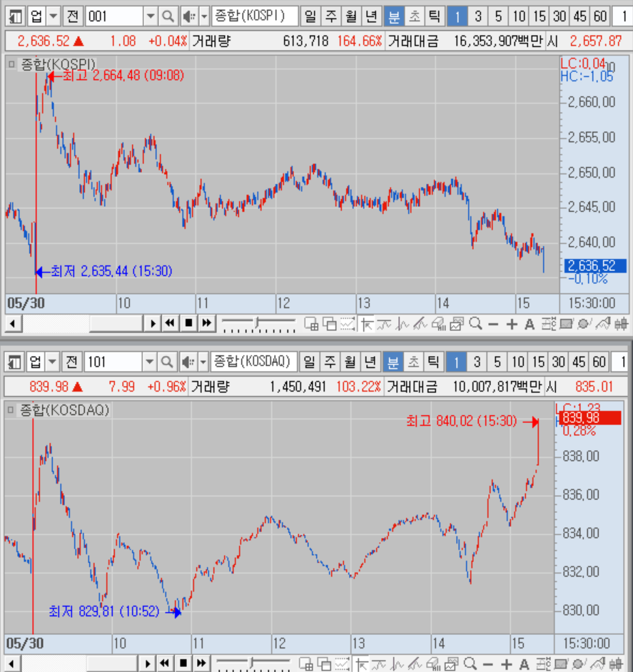Select the 일 (daily) period in KOSDAQ chart
633x672 pixels.
309,362
